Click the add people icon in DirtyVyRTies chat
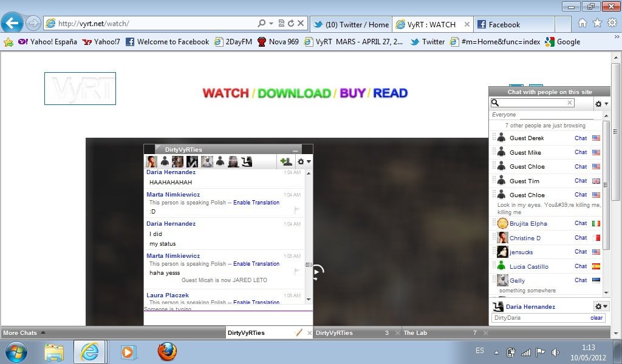 pyautogui.click(x=286, y=161)
